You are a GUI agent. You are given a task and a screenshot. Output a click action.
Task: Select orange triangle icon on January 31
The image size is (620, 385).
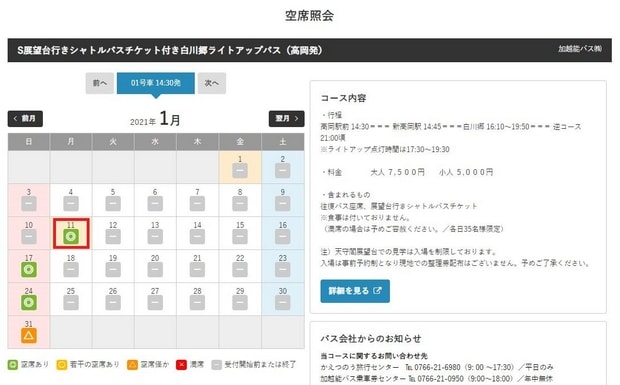28,336
